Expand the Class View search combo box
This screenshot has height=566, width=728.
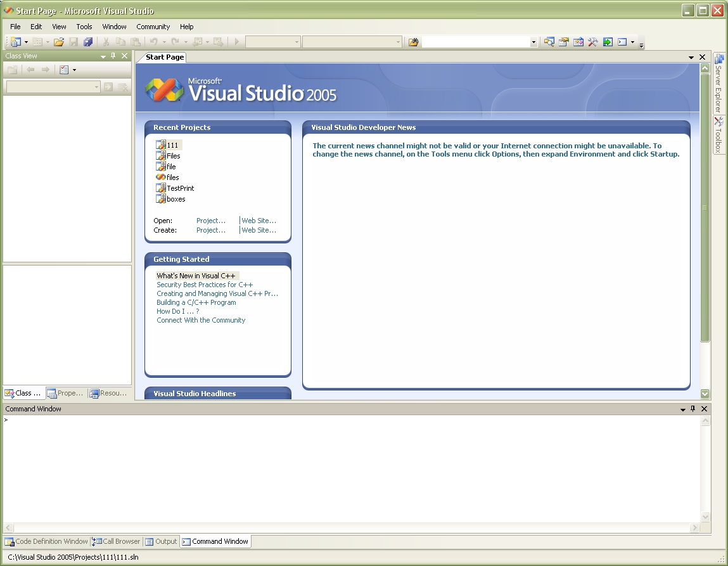point(96,87)
